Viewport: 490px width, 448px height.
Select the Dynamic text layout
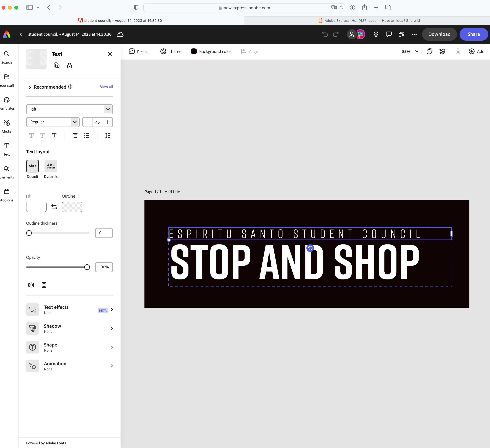pyautogui.click(x=51, y=166)
